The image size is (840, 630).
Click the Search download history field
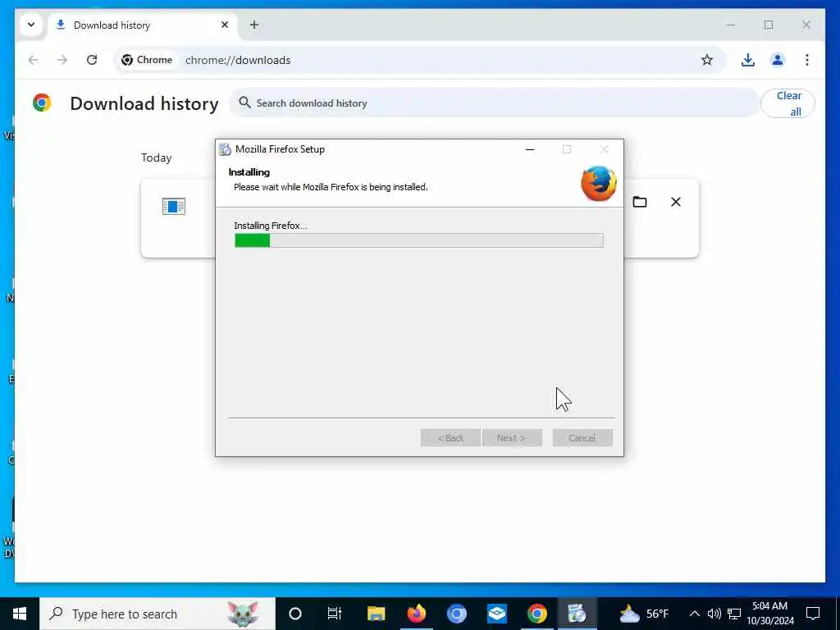point(494,103)
